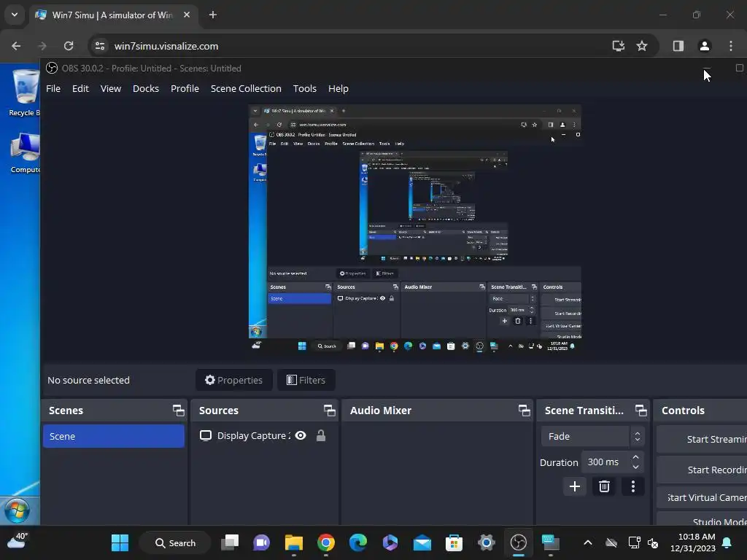The width and height of the screenshot is (747, 560).
Task: Open the Profile menu
Action: click(x=185, y=88)
